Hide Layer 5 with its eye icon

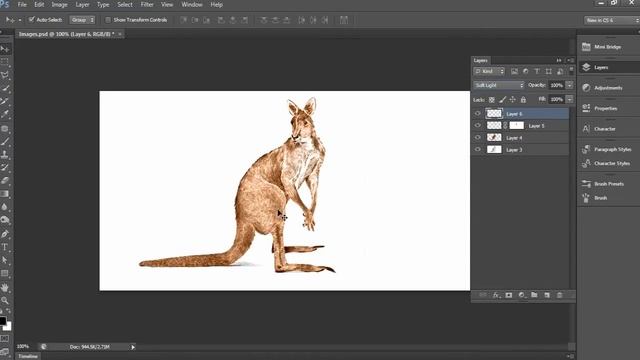[x=478, y=125]
